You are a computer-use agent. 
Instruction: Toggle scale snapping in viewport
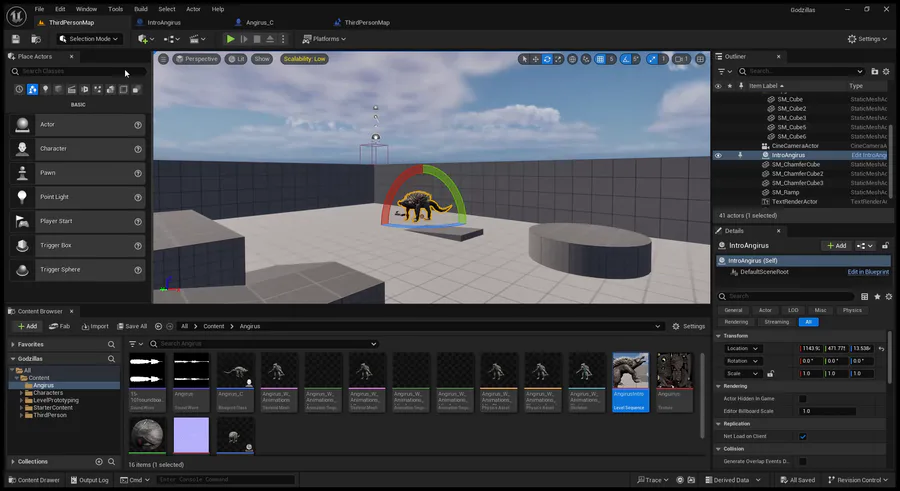[x=652, y=59]
